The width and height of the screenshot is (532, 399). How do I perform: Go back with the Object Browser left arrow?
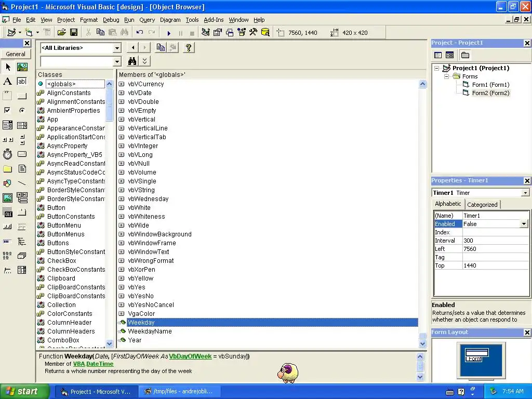coord(132,48)
